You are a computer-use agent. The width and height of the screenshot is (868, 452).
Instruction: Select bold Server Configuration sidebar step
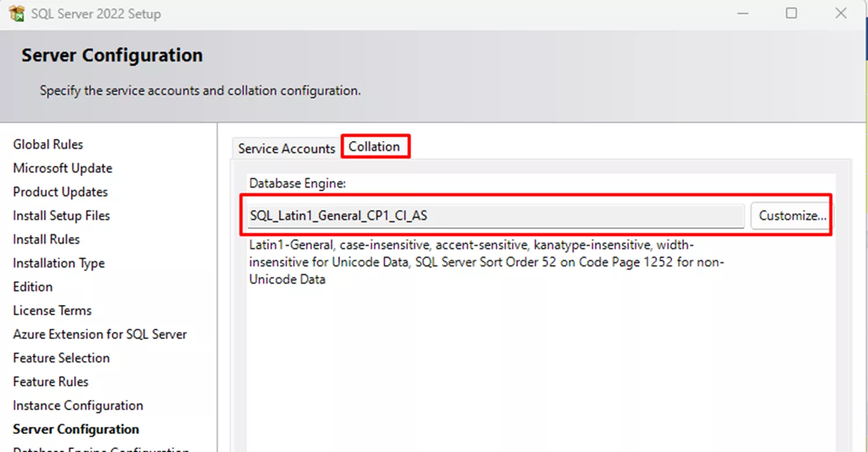point(76,429)
